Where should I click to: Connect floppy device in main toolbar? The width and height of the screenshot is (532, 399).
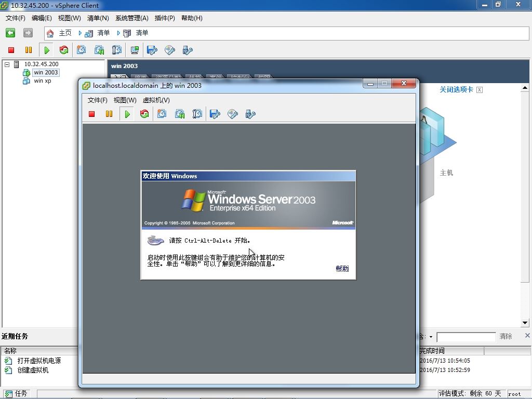[x=152, y=50]
